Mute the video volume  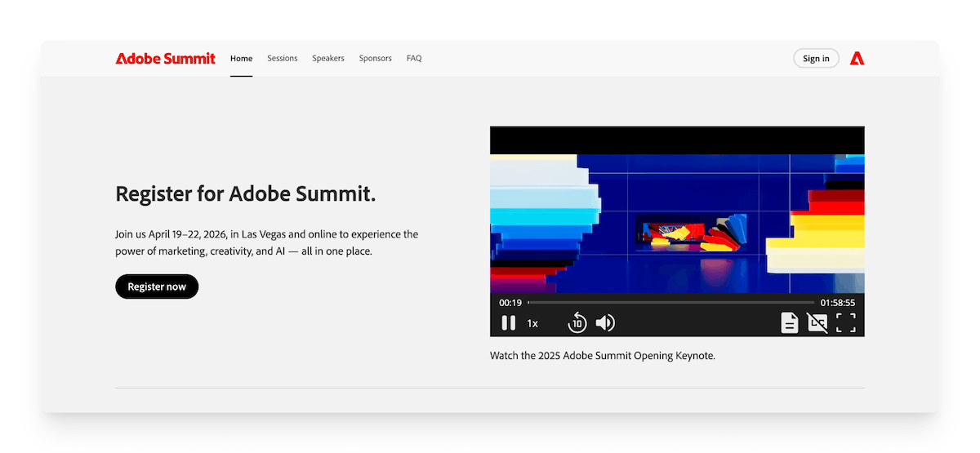click(605, 323)
